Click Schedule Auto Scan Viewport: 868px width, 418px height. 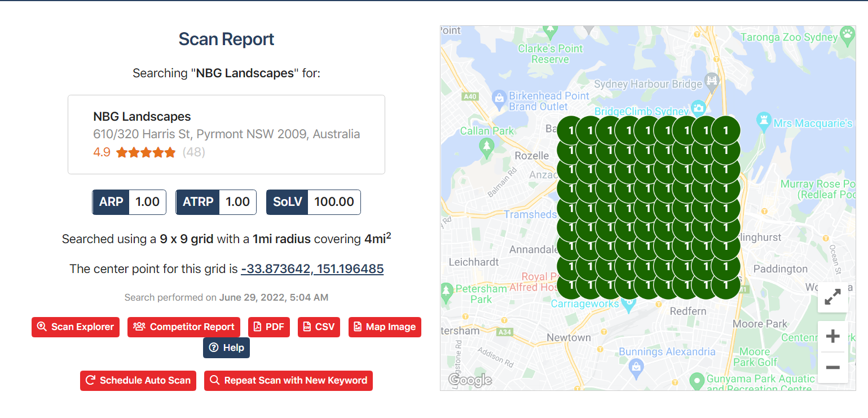tap(138, 380)
